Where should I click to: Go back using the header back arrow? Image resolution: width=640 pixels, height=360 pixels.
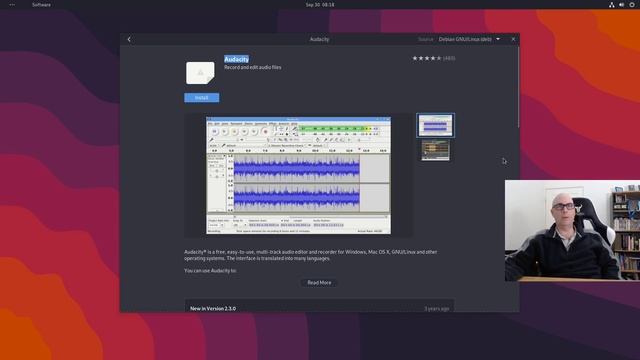[x=129, y=39]
